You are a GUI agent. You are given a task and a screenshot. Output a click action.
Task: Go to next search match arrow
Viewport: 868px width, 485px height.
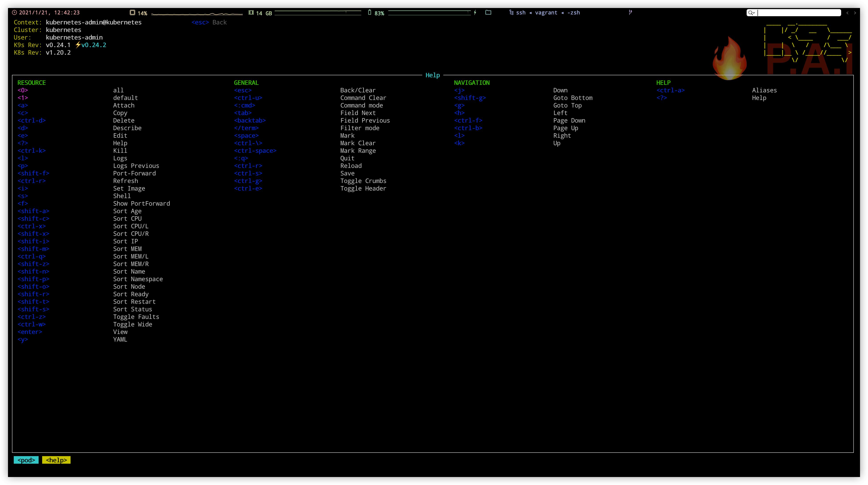(855, 13)
